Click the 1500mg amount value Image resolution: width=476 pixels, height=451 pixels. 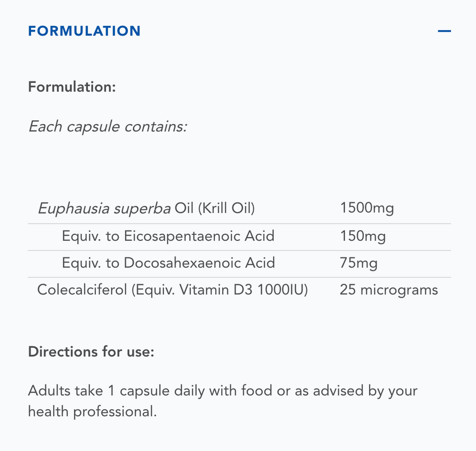(x=367, y=208)
